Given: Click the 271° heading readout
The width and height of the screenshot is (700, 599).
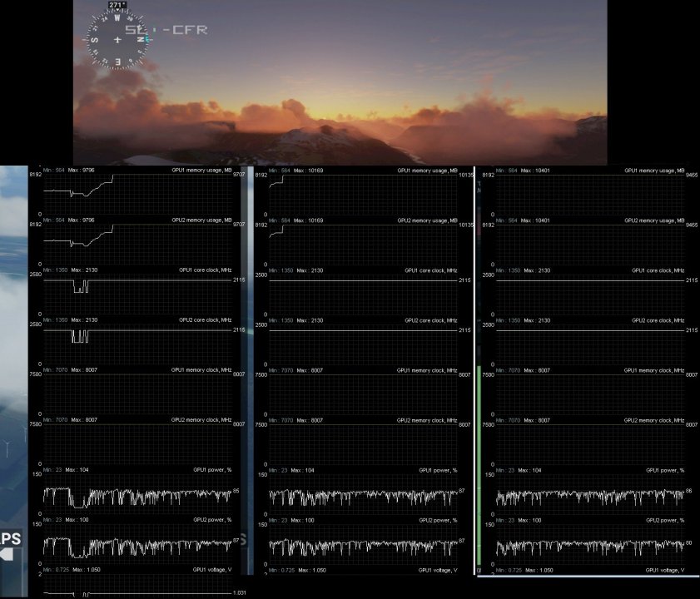Looking at the screenshot, I should 117,5.
